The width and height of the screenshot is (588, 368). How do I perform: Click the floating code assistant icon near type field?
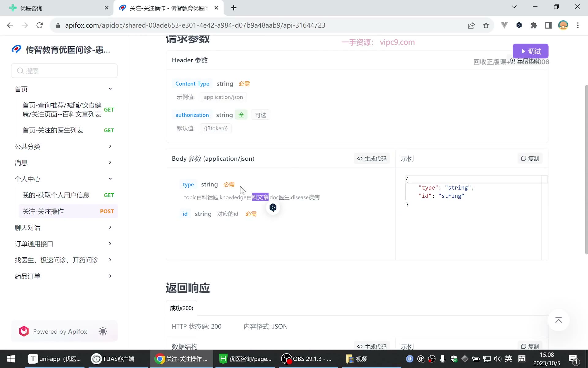[273, 208]
